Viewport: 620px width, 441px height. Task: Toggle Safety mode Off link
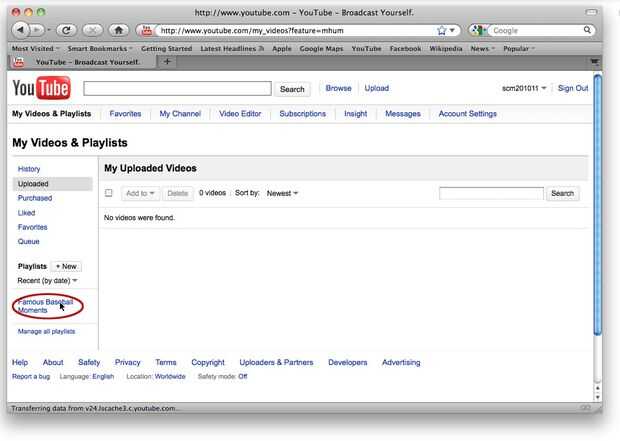(x=243, y=377)
